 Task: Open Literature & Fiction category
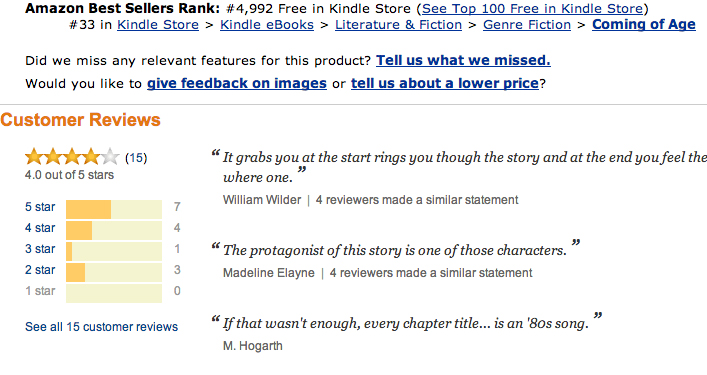point(398,24)
